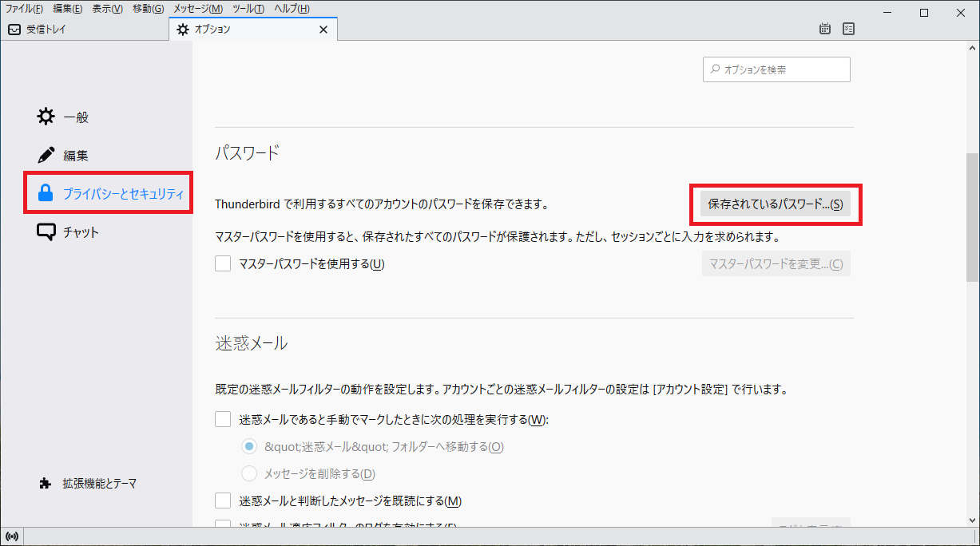Select メッセージを削除する radio button
980x546 pixels.
click(x=249, y=473)
